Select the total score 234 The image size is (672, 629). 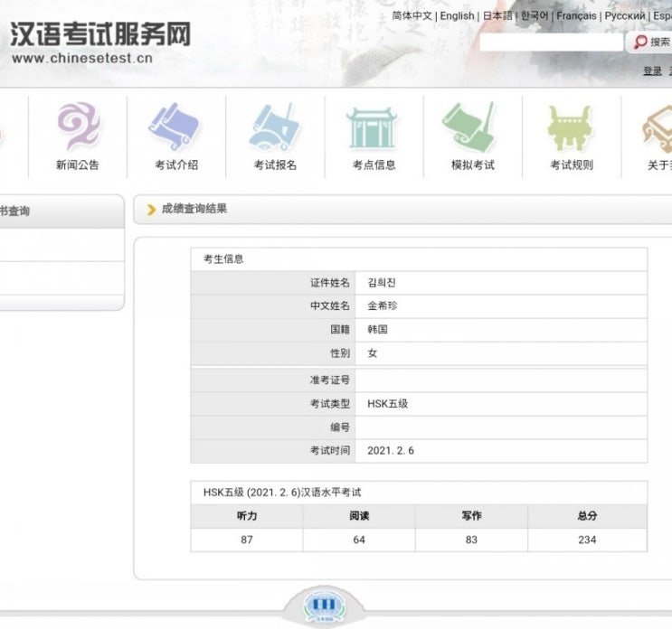(x=587, y=540)
